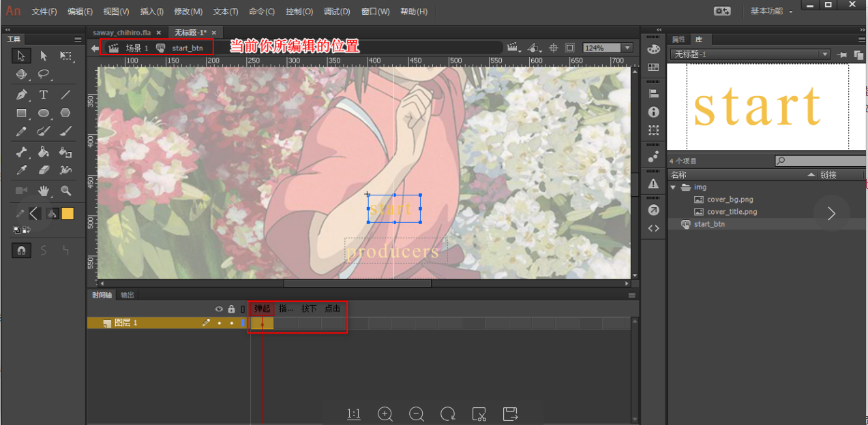The height and width of the screenshot is (425, 868).
Task: Toggle Snap to Objects magnet option
Action: [21, 251]
